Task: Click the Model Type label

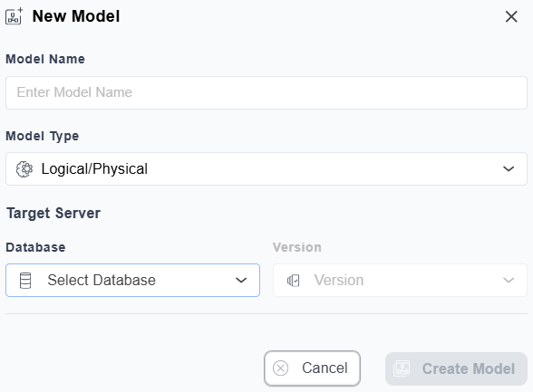Action: tap(42, 136)
